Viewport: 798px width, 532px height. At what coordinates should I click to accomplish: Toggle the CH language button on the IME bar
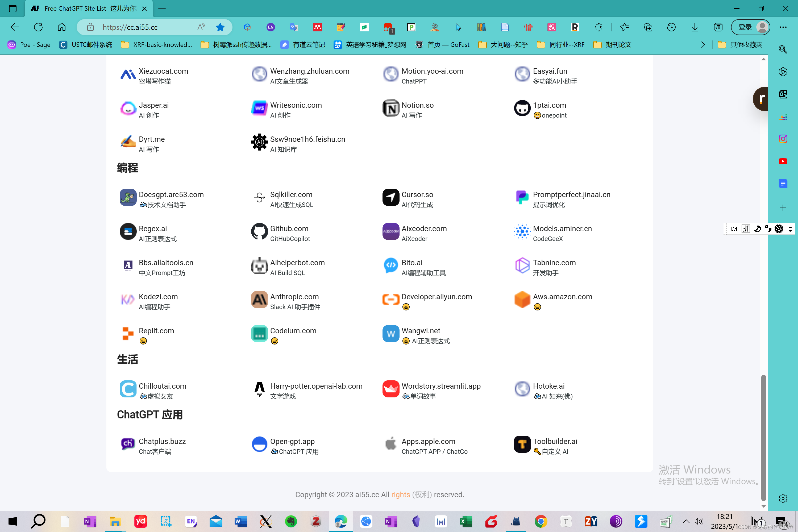click(x=734, y=229)
